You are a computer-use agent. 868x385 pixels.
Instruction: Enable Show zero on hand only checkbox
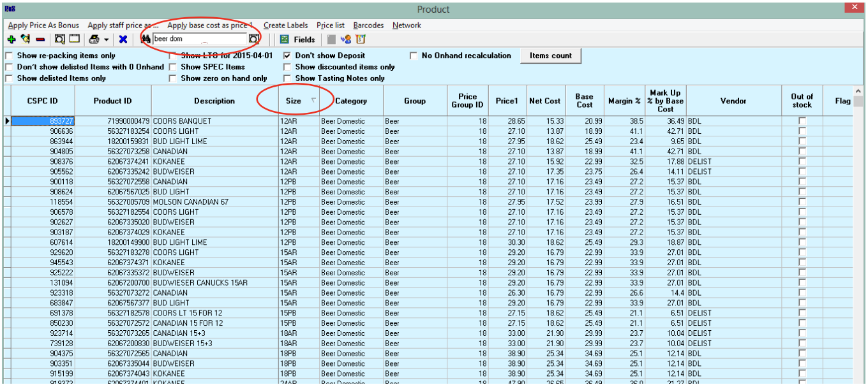(173, 78)
